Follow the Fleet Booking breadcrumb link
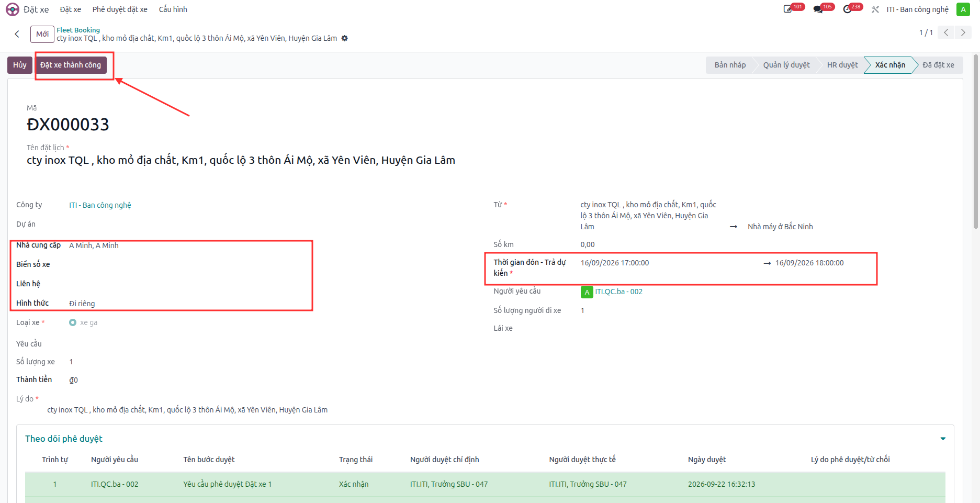Image resolution: width=980 pixels, height=503 pixels. tap(78, 30)
